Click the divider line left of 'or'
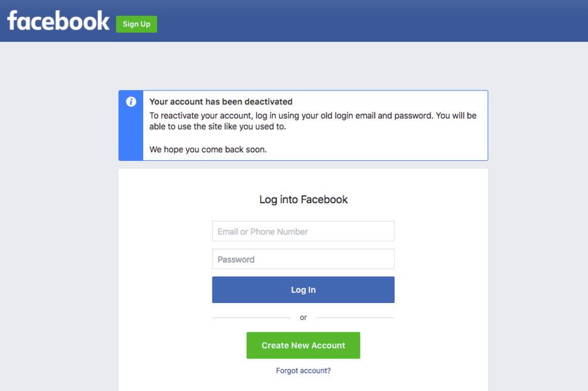The width and height of the screenshot is (588, 391). coord(252,318)
